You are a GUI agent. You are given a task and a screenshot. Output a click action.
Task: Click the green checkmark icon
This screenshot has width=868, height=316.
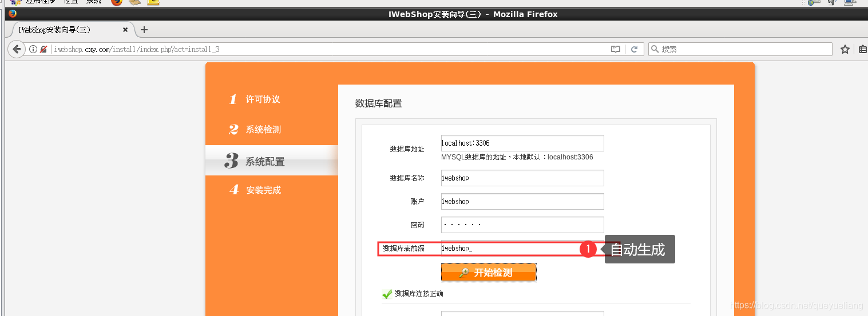(x=387, y=294)
